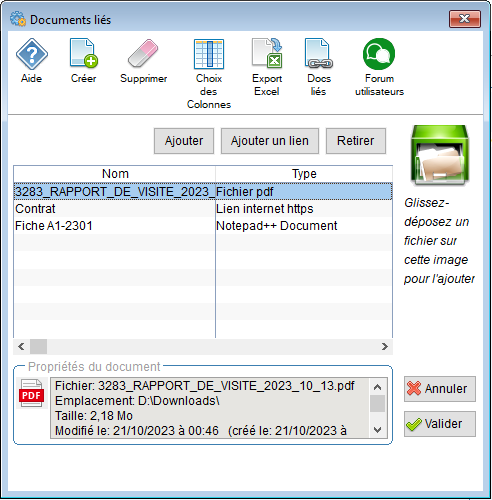Cancel with the Annuler button

coord(440,389)
